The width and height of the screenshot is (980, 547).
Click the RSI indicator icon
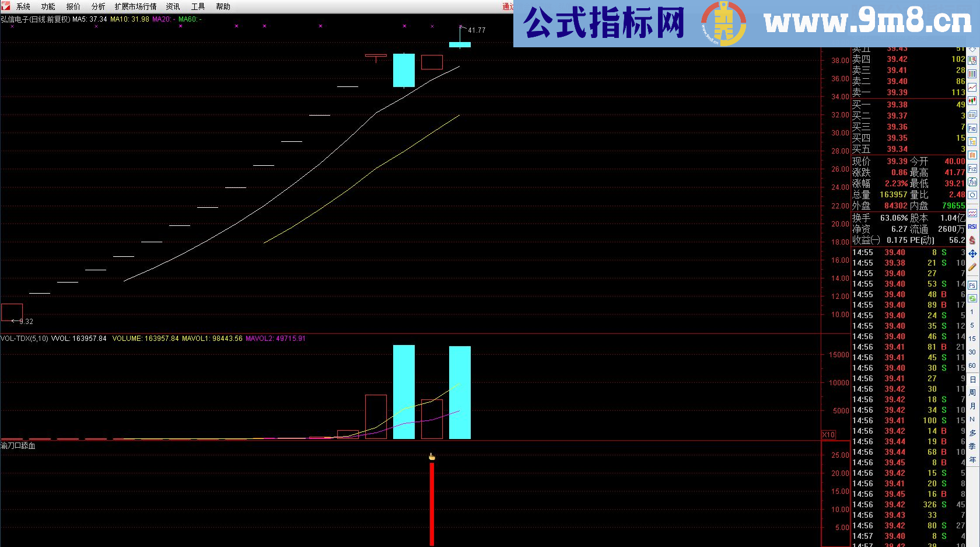coord(972,227)
